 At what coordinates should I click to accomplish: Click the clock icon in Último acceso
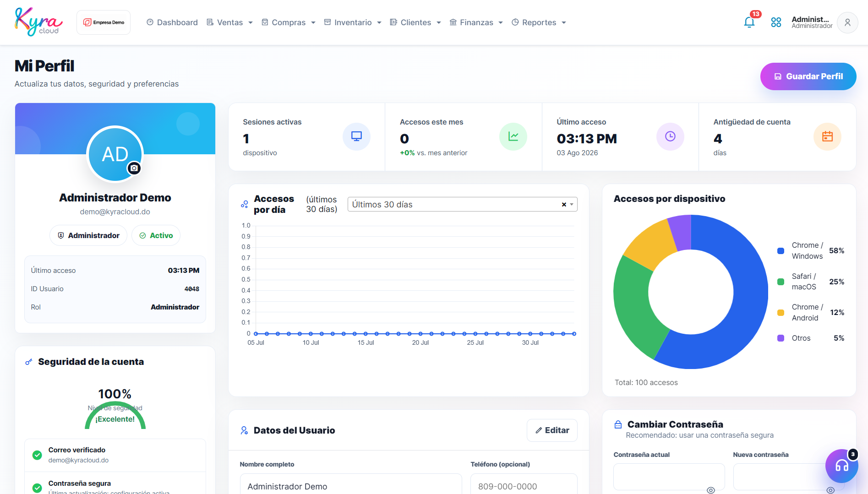(x=670, y=136)
